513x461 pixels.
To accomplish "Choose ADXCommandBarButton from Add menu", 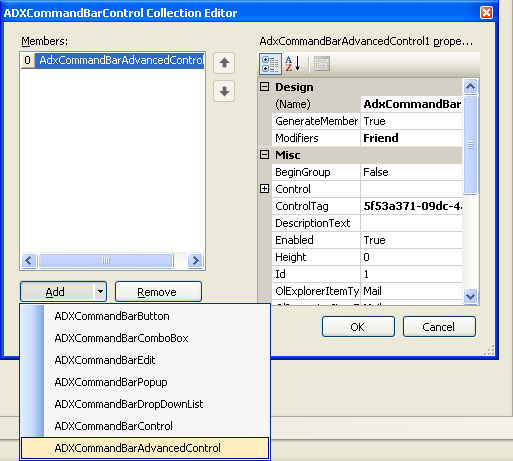I will click(145, 316).
